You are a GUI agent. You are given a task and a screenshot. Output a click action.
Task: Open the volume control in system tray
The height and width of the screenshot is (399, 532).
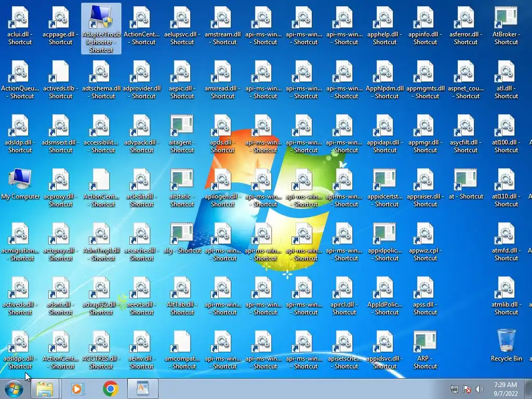click(x=479, y=389)
